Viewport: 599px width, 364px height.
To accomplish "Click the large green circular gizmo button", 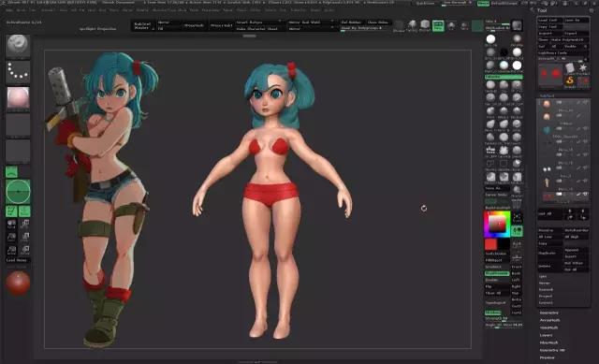I will 18,192.
